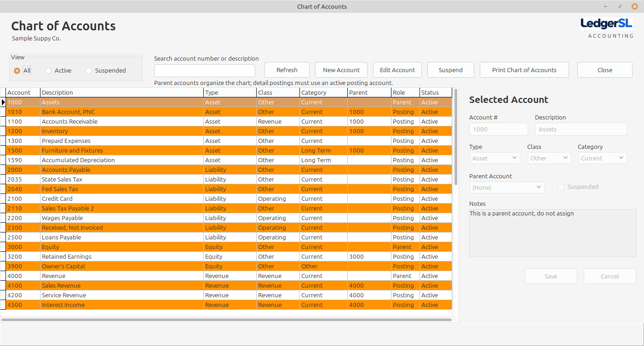Sort by the Account column header

coord(23,92)
